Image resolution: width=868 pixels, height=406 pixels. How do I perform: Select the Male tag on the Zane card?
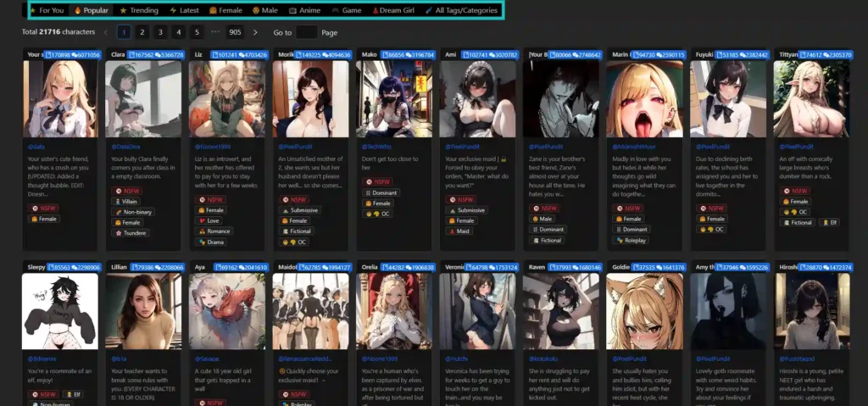pyautogui.click(x=542, y=219)
